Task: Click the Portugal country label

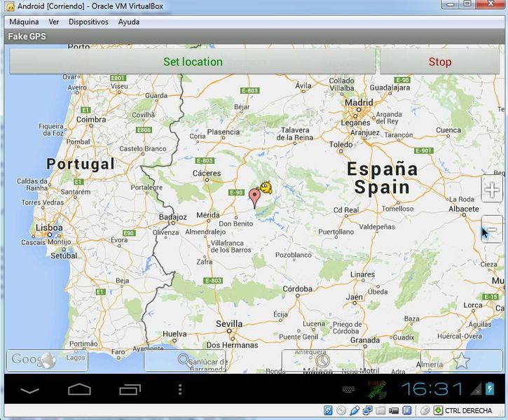Action: [81, 164]
